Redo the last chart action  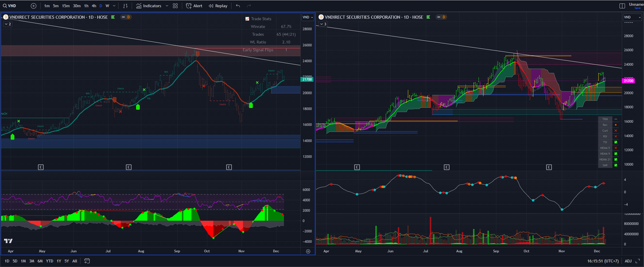click(250, 5)
